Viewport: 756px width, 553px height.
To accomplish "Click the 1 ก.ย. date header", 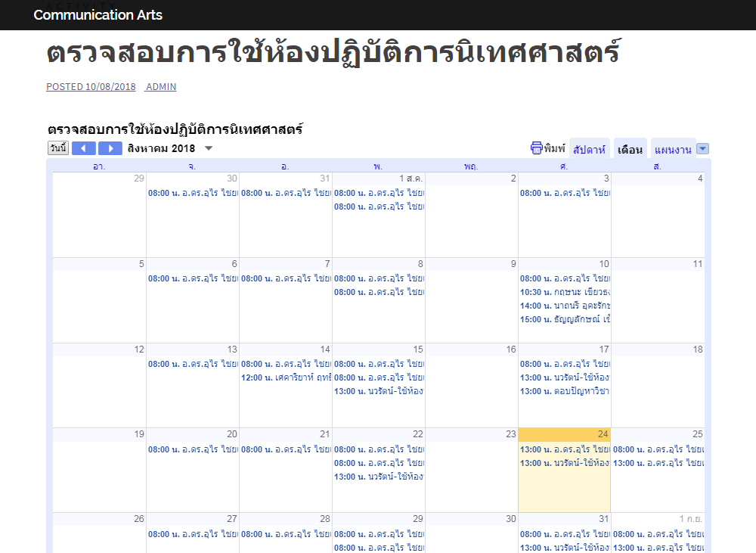I will (691, 519).
